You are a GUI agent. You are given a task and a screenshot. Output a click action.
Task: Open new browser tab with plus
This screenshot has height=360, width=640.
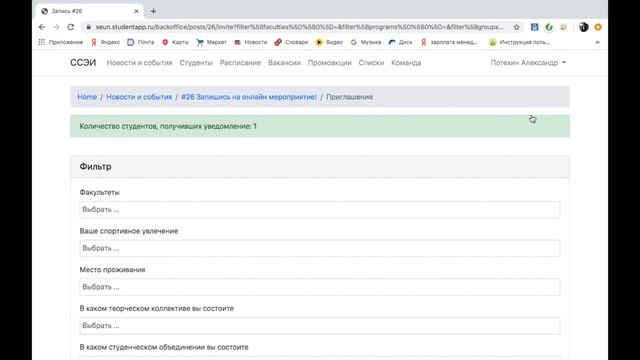(x=153, y=11)
